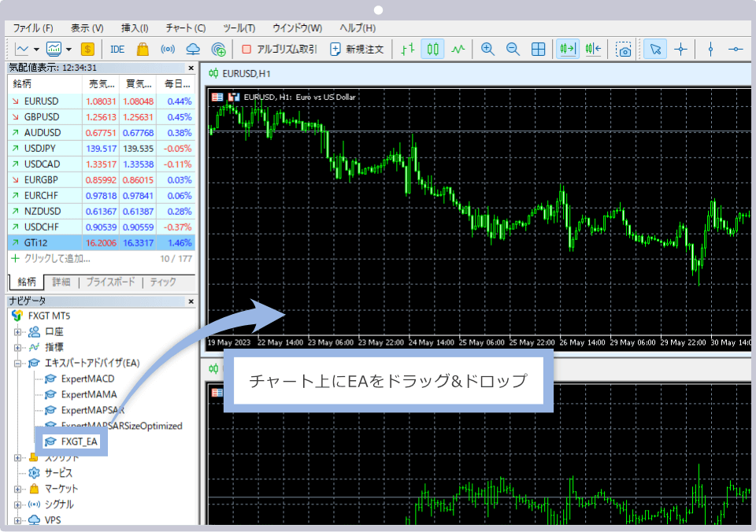Toggle chart auto scroll to end
Image resolution: width=756 pixels, height=532 pixels.
(x=568, y=49)
